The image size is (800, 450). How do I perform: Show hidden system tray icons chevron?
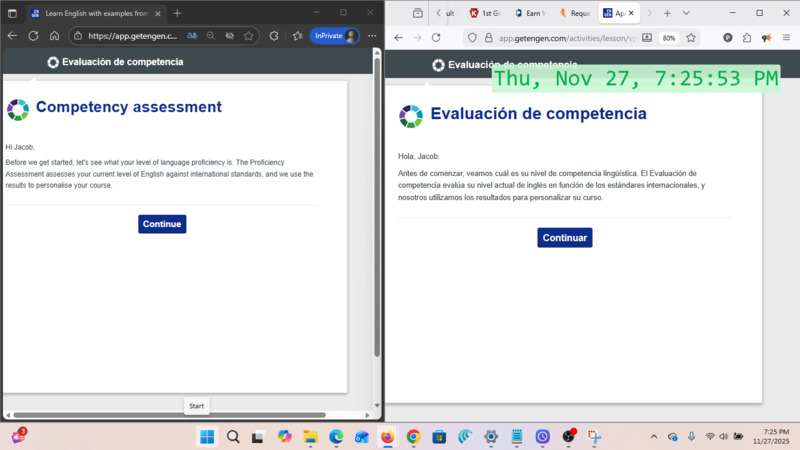point(654,436)
